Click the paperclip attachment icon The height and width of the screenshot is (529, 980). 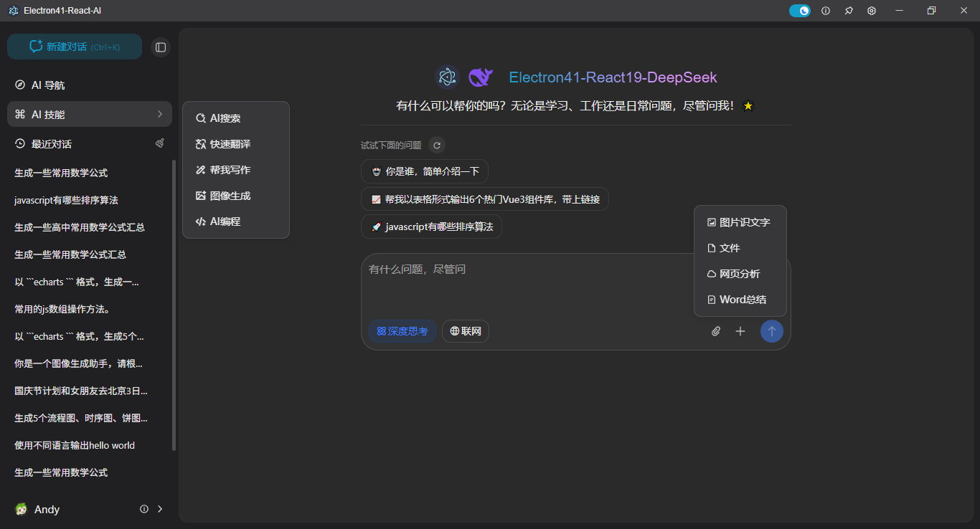(716, 331)
